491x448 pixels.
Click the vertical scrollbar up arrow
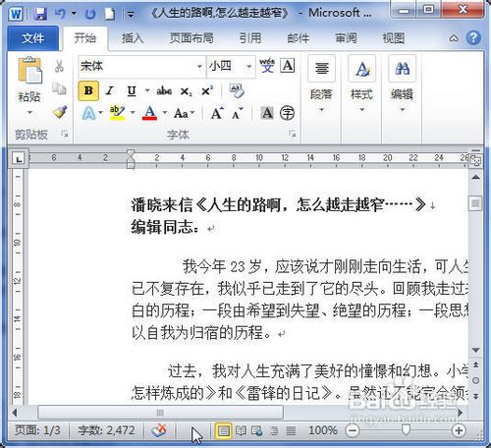tap(475, 177)
